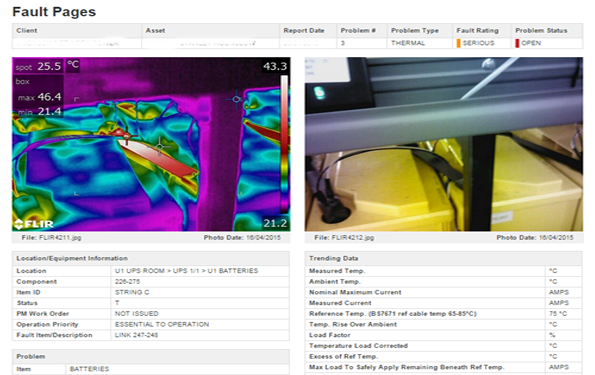The height and width of the screenshot is (375, 595).
Task: Open the FLIR thermal image thumbnail
Action: [151, 144]
